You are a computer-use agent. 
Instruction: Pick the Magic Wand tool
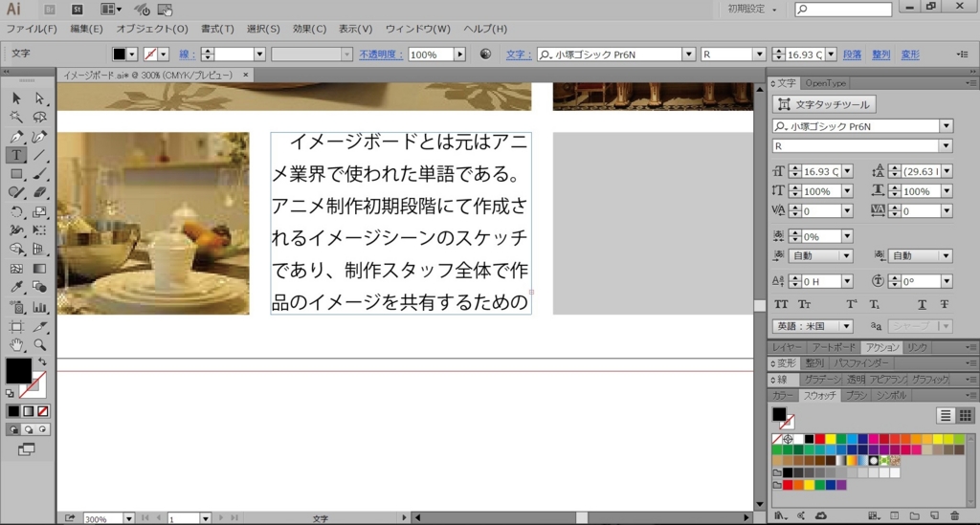[16, 118]
